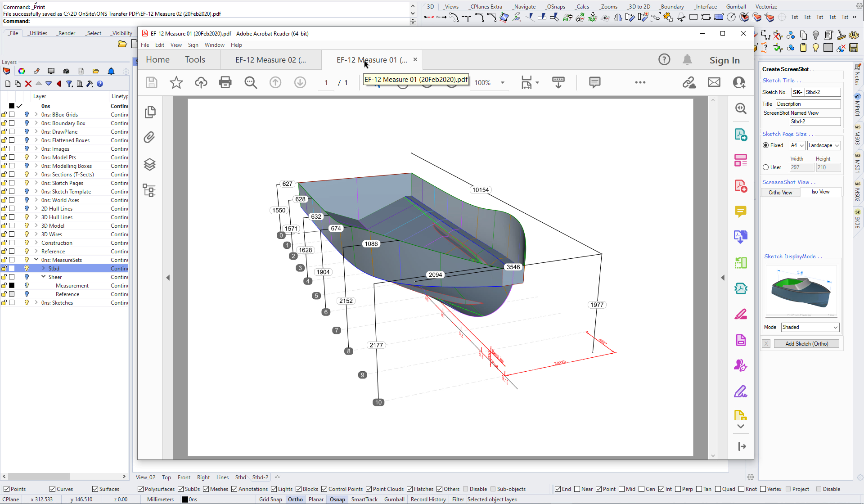
Task: Open find text magnifier in Acrobat
Action: pos(251,82)
